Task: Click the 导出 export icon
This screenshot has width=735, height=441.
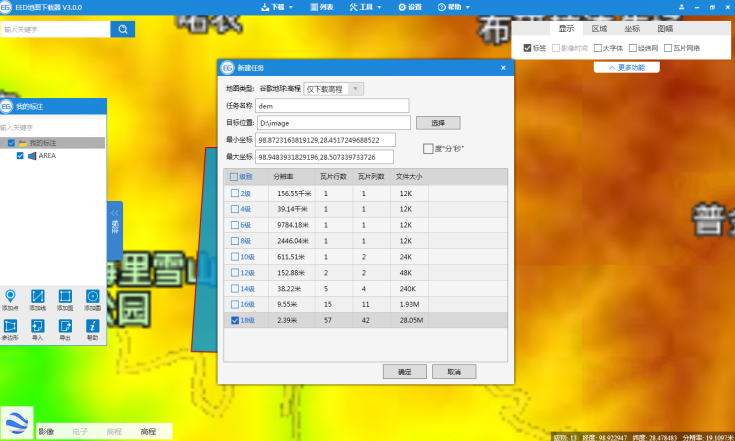Action: coord(65,327)
